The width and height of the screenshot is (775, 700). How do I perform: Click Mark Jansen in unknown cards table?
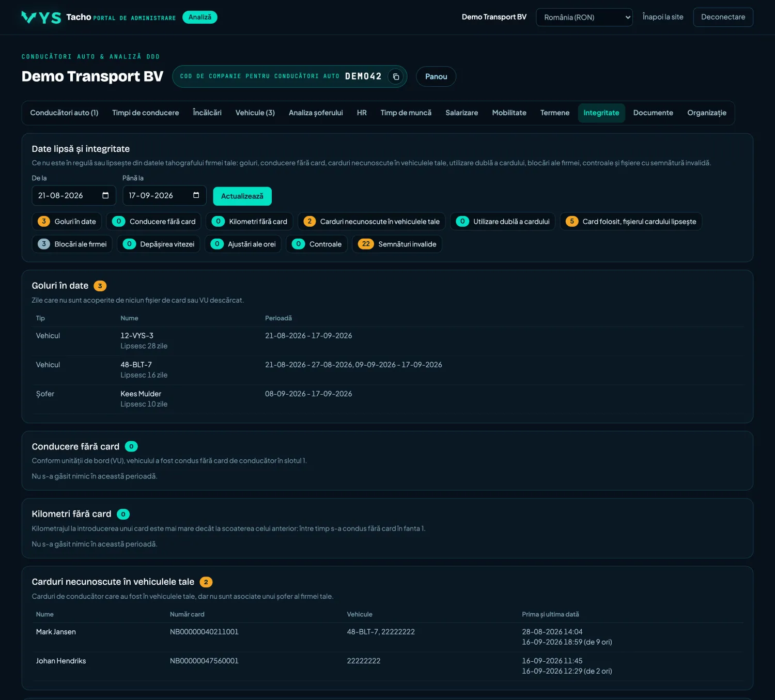click(56, 632)
